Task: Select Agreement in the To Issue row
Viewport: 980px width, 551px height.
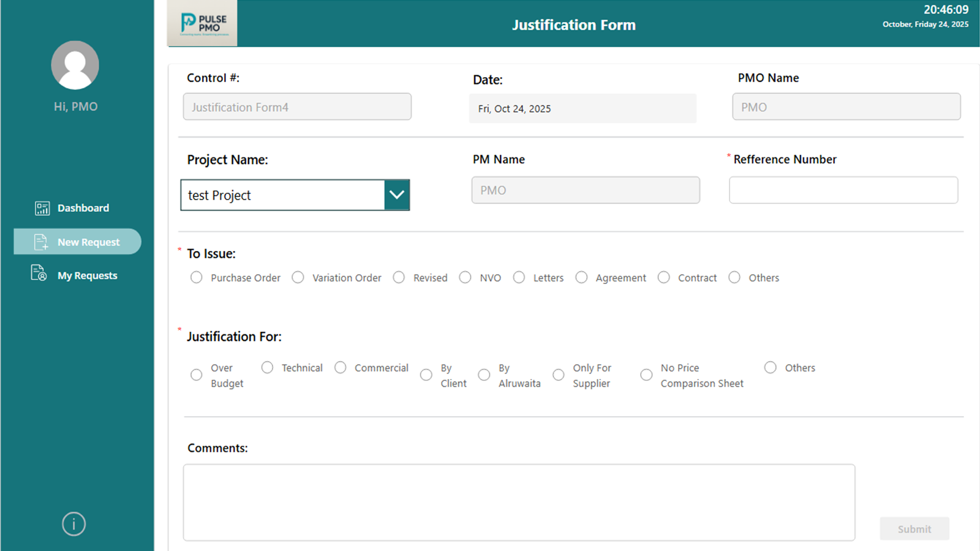Action: click(x=581, y=277)
